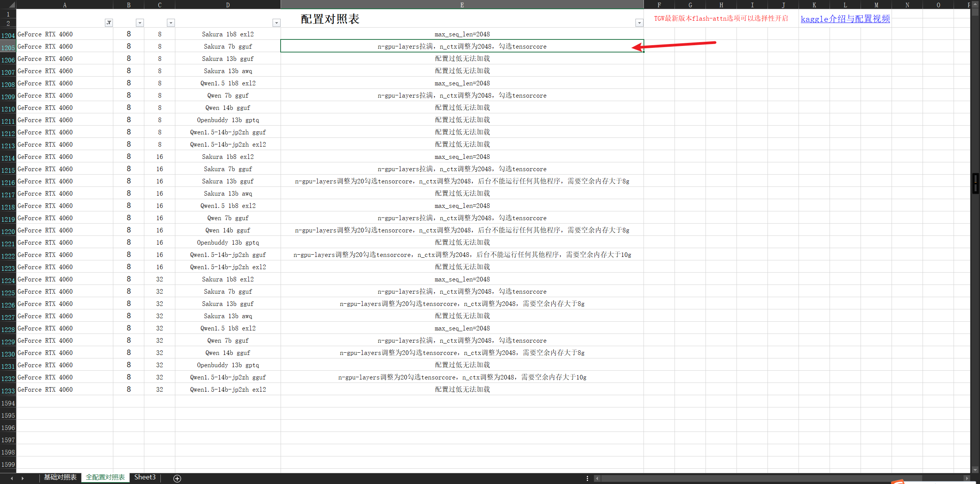Go to the previous sheet tab arrow
The width and height of the screenshot is (980, 484).
pos(12,478)
